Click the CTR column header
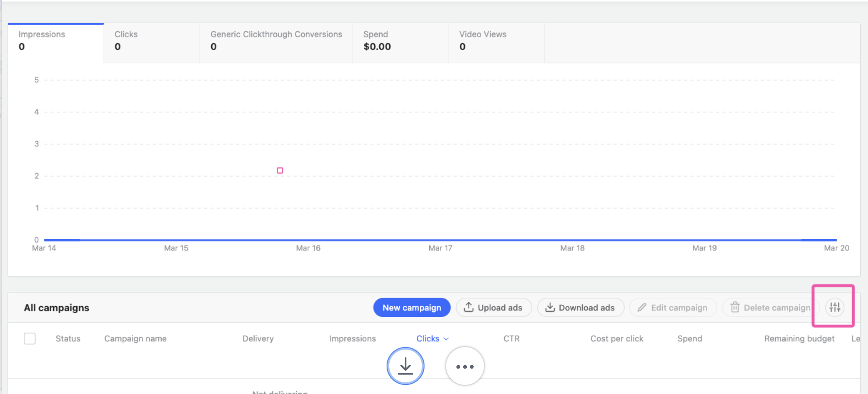This screenshot has height=394, width=868. point(511,338)
